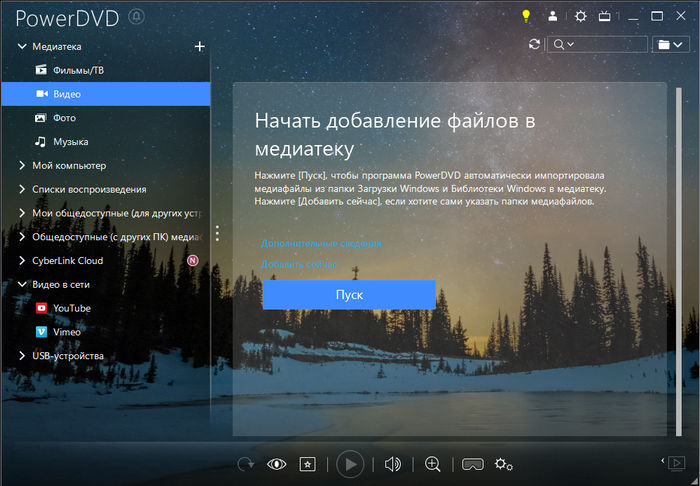Click the yellow lightbulb tips icon
This screenshot has width=700, height=486.
pyautogui.click(x=526, y=17)
